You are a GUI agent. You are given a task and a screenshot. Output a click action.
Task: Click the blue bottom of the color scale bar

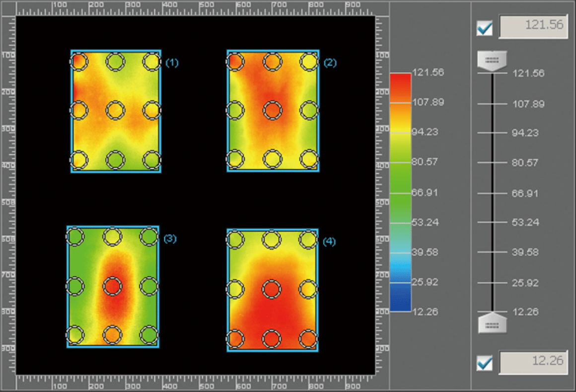click(x=400, y=303)
